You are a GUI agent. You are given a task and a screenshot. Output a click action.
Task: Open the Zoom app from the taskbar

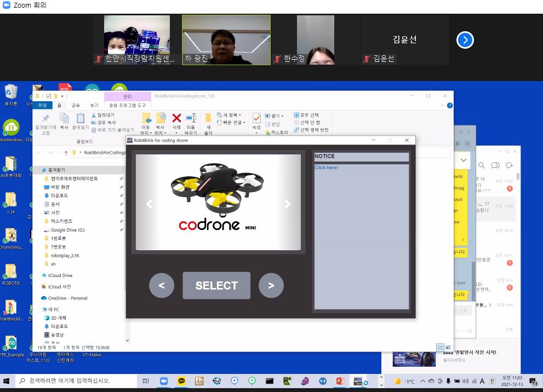coord(163,381)
